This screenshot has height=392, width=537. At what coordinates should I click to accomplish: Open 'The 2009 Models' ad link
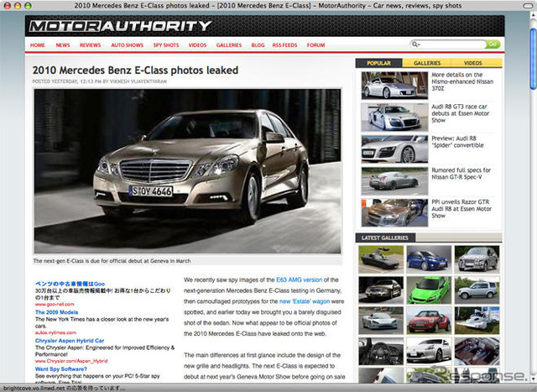(56, 312)
